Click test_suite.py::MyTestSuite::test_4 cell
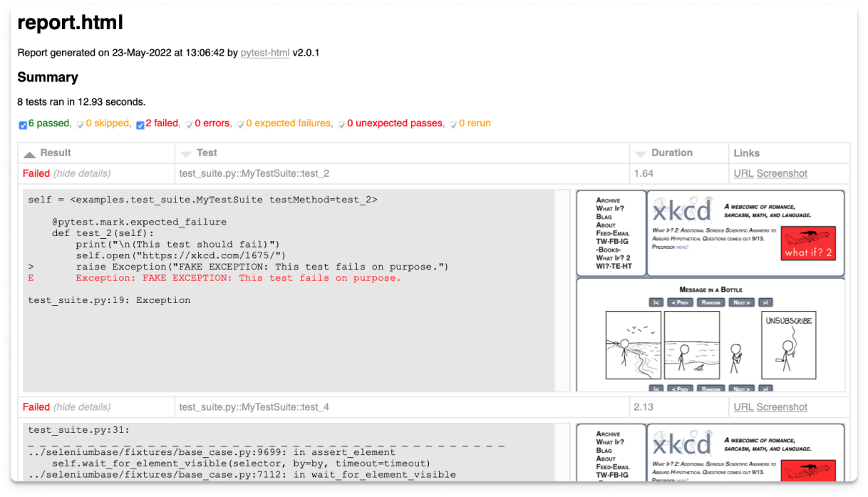Image resolution: width=868 pixels, height=497 pixels. tap(254, 407)
